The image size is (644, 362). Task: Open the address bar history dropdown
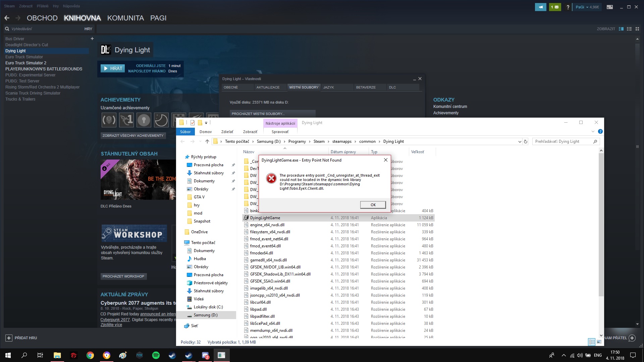pos(520,141)
